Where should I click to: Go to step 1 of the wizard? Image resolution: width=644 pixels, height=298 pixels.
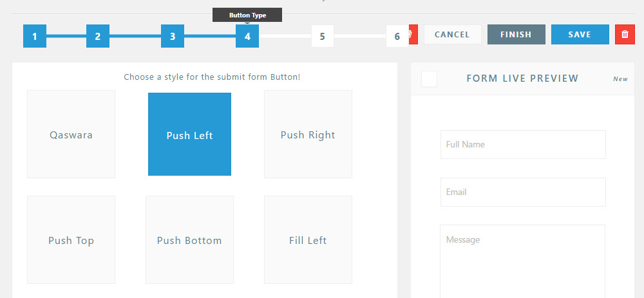click(34, 36)
